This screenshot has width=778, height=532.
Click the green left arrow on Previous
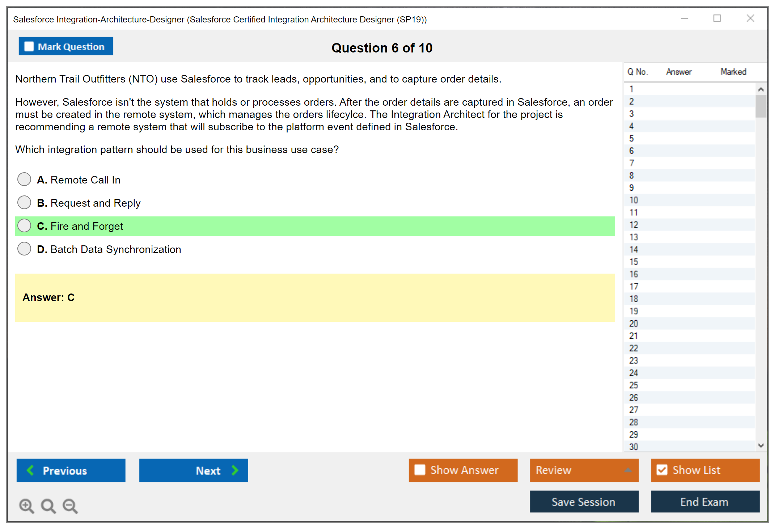30,470
